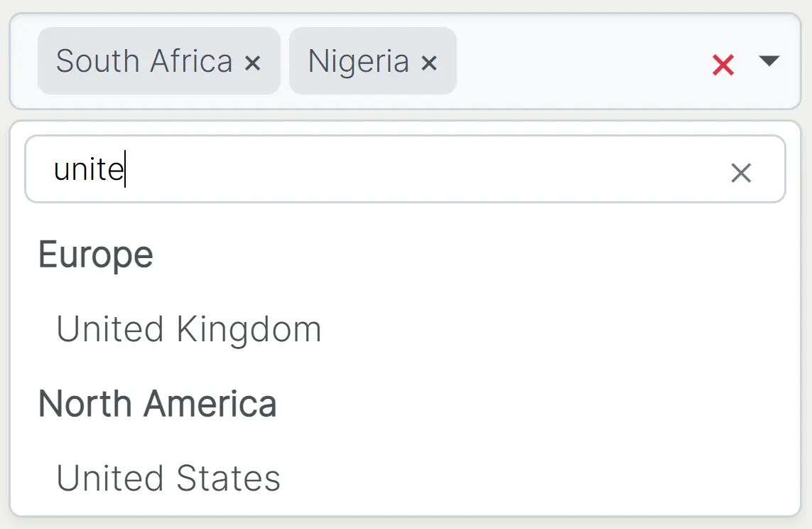Screen dimensions: 812x529
Task: Select United States from the list
Action: tap(168, 478)
